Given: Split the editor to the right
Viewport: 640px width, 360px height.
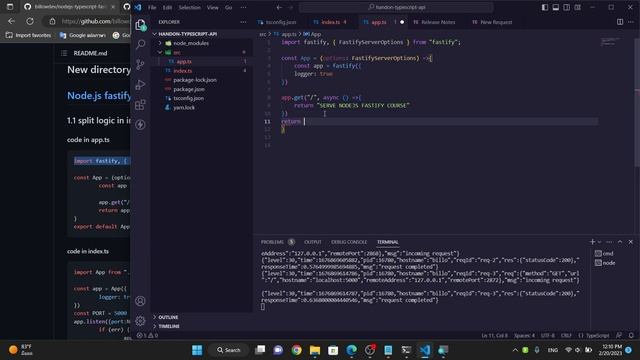Looking at the screenshot, I should tap(620, 22).
